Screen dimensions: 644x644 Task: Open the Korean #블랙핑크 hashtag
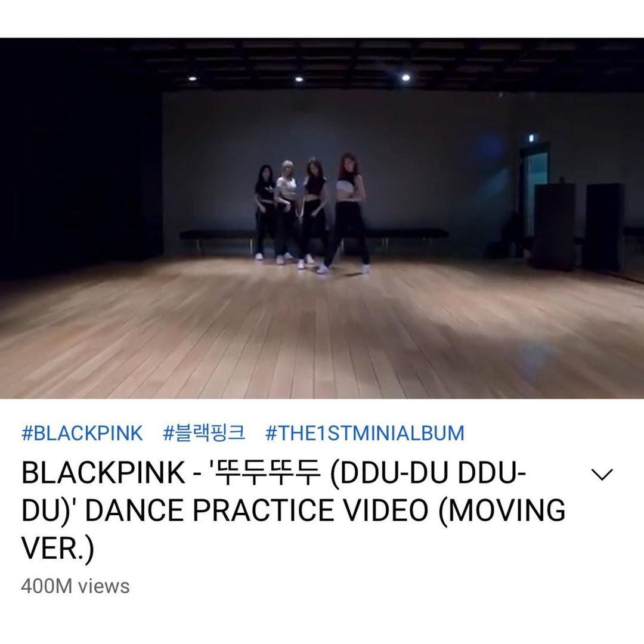click(204, 434)
